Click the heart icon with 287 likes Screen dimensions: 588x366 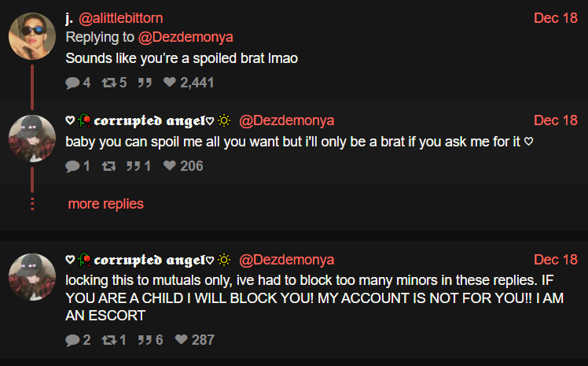point(181,339)
